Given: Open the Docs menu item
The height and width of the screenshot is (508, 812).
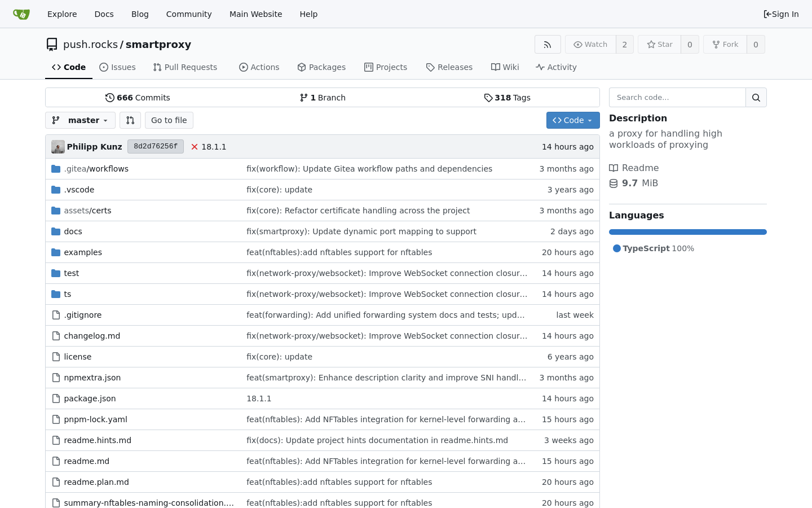Looking at the screenshot, I should point(104,14).
